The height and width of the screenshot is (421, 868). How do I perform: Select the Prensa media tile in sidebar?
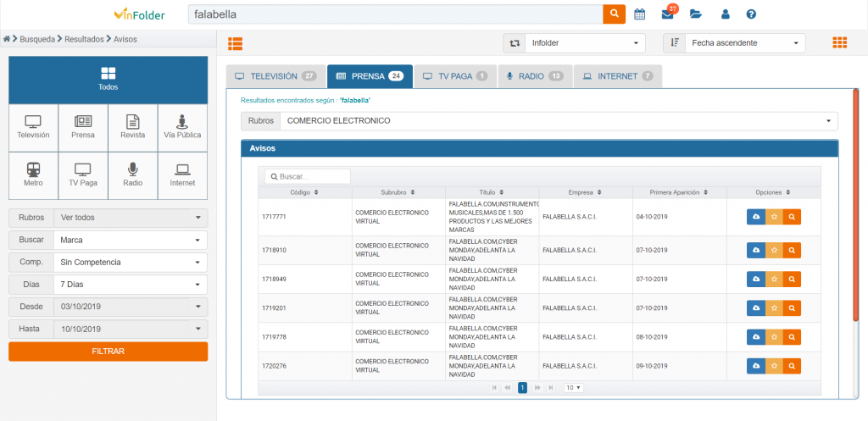click(x=83, y=128)
